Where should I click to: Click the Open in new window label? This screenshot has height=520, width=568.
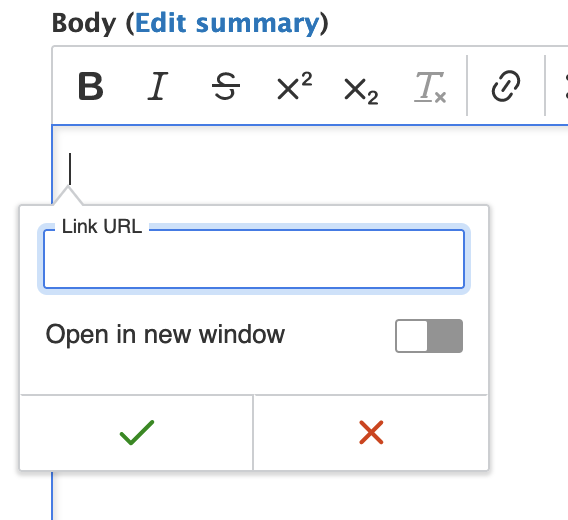pyautogui.click(x=165, y=334)
